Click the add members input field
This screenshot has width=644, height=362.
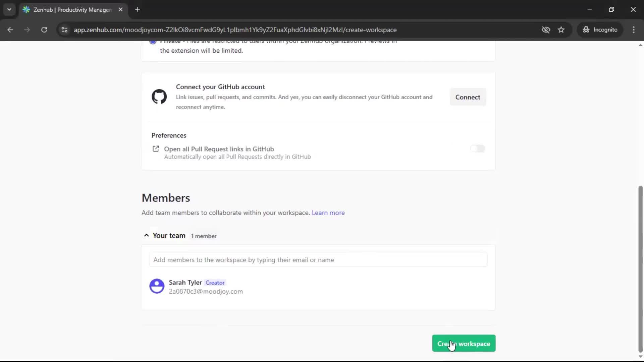point(318,260)
